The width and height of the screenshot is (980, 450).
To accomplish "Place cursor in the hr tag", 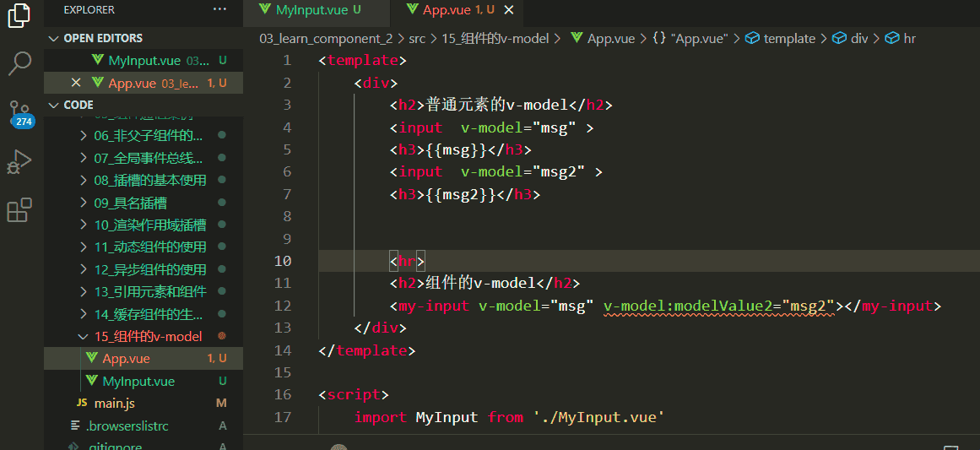I will tap(407, 261).
